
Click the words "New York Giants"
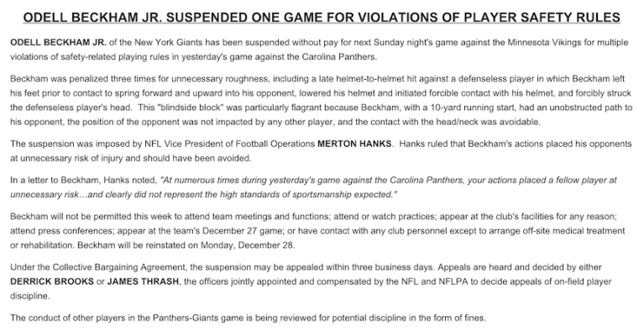[x=169, y=42]
